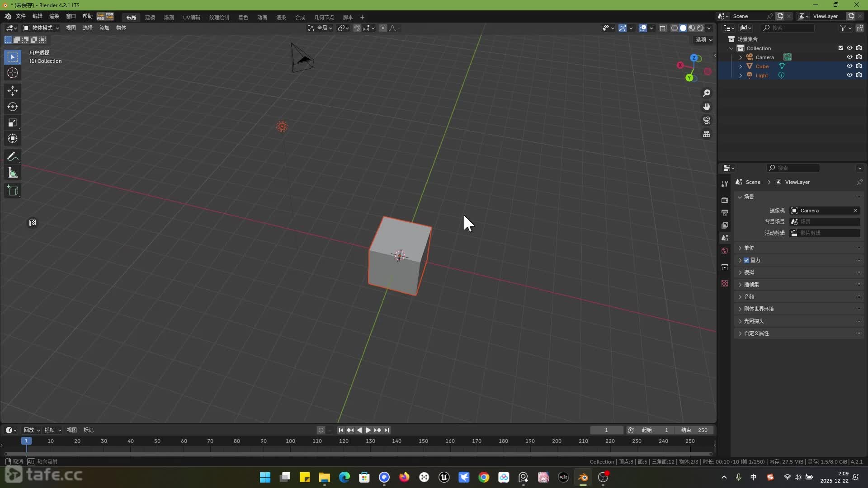Viewport: 868px width, 488px height.
Task: Open the World properties tab
Action: coord(725,250)
